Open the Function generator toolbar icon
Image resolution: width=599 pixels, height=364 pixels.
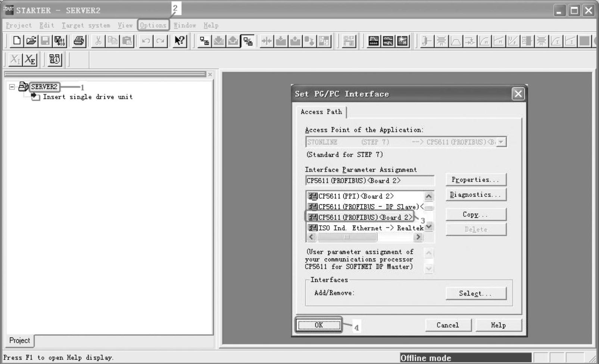pyautogui.click(x=403, y=41)
